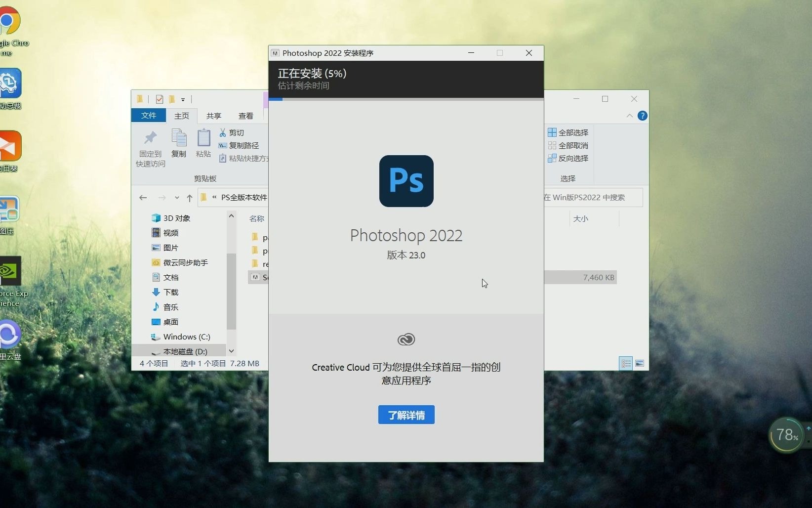Switch to the 主页 ribbon tab
The image size is (812, 508).
pos(181,116)
